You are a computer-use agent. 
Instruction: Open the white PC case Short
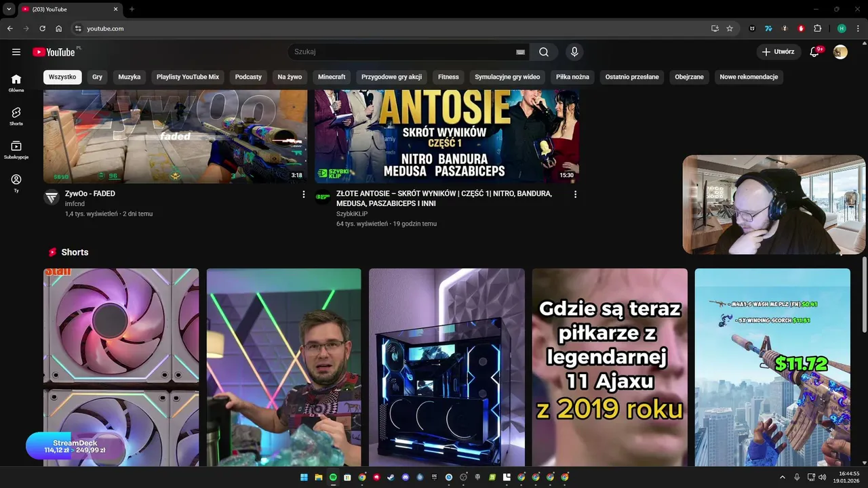[447, 367]
